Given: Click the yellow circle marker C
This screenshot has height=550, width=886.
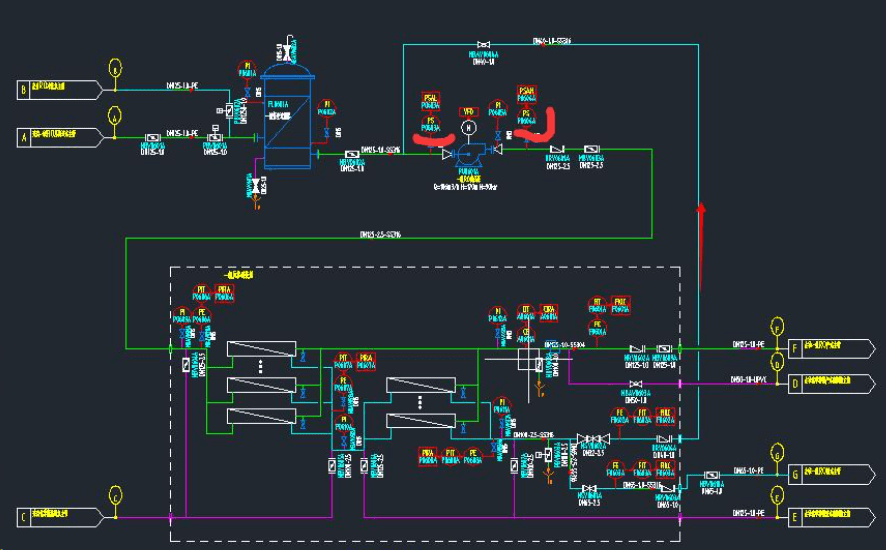Looking at the screenshot, I should [115, 497].
